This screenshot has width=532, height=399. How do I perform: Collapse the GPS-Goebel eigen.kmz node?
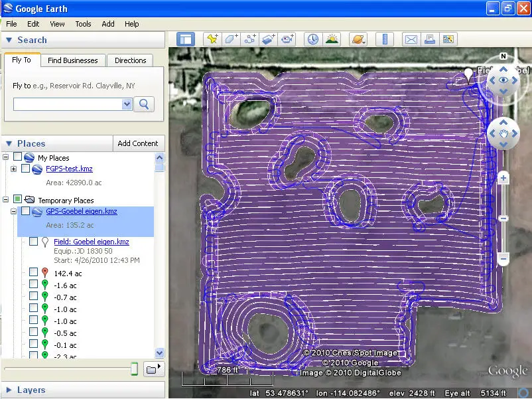[x=13, y=211]
